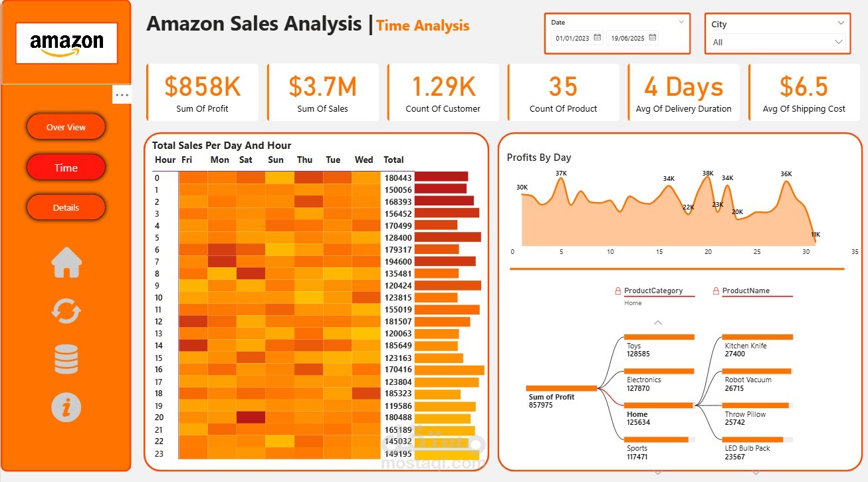Go to the Details page

[66, 207]
